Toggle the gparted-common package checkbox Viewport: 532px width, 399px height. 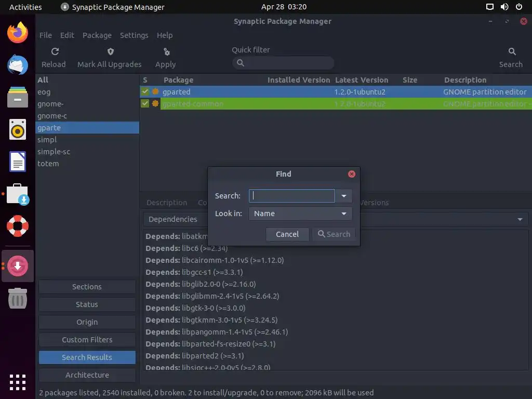145,103
